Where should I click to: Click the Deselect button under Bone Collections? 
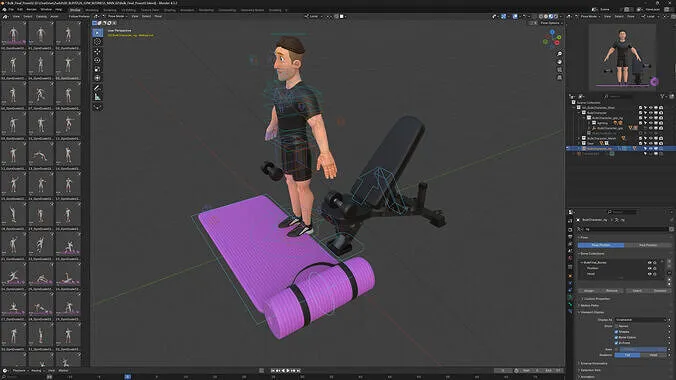click(x=660, y=291)
